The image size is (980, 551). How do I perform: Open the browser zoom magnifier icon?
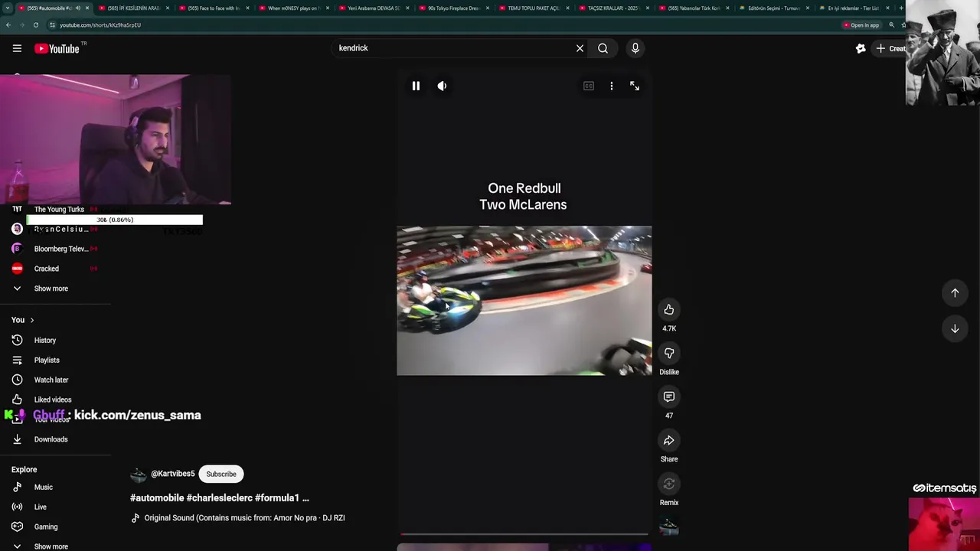coord(891,24)
